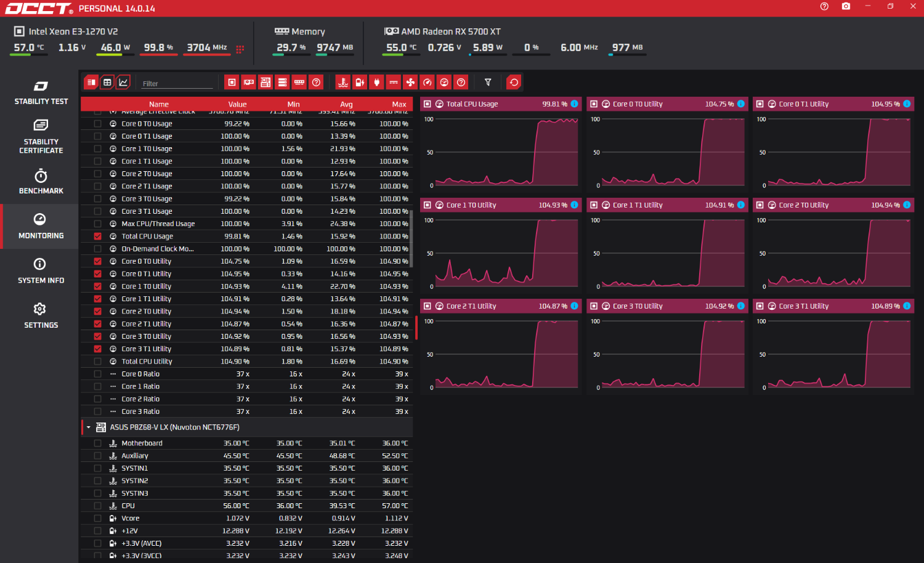Collapse the ASUS P8Z68-V LX sensor group
This screenshot has width=924, height=563.
pyautogui.click(x=89, y=427)
